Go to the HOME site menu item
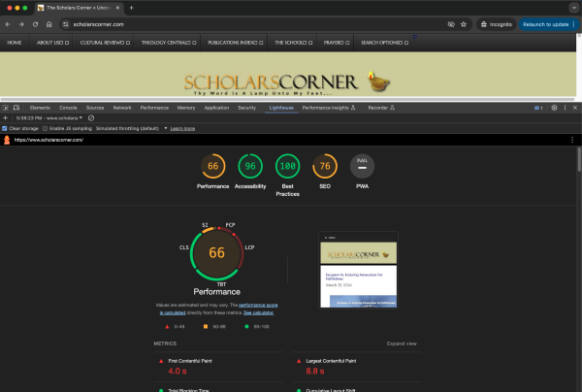The width and height of the screenshot is (582, 392). click(15, 43)
